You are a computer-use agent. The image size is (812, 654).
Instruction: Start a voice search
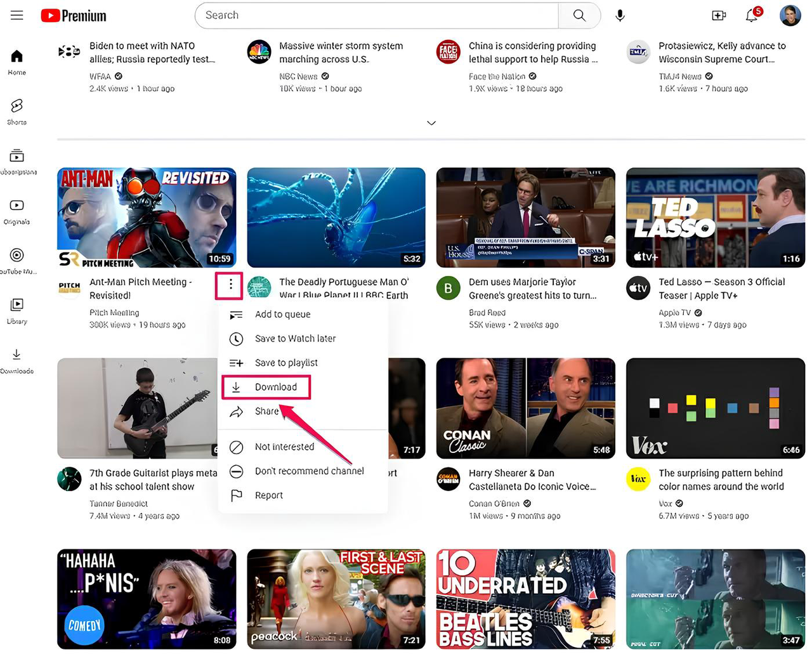[620, 15]
